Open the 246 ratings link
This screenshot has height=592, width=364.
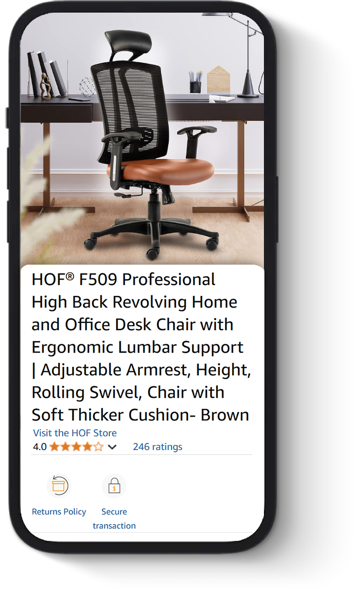coord(158,447)
